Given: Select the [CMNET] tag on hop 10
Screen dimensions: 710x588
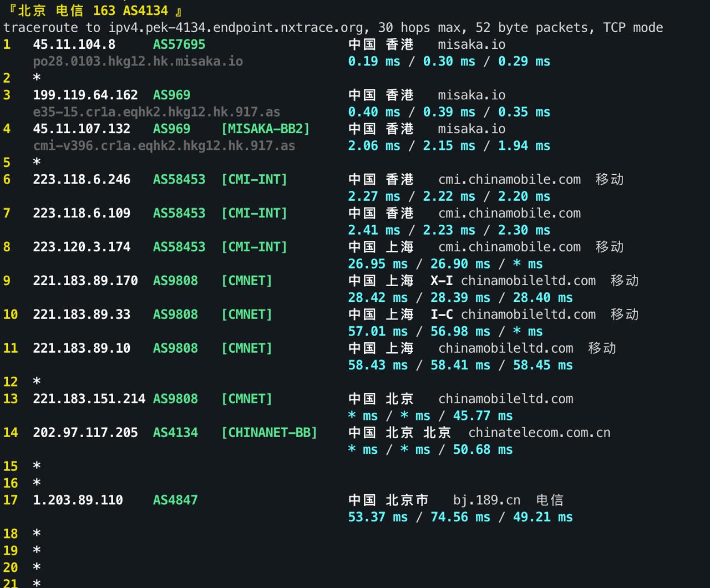Looking at the screenshot, I should [x=246, y=315].
